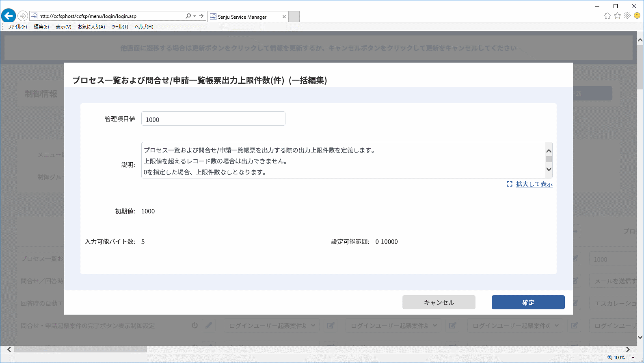Click the smiley feedback icon
644x363 pixels.
pos(637,16)
